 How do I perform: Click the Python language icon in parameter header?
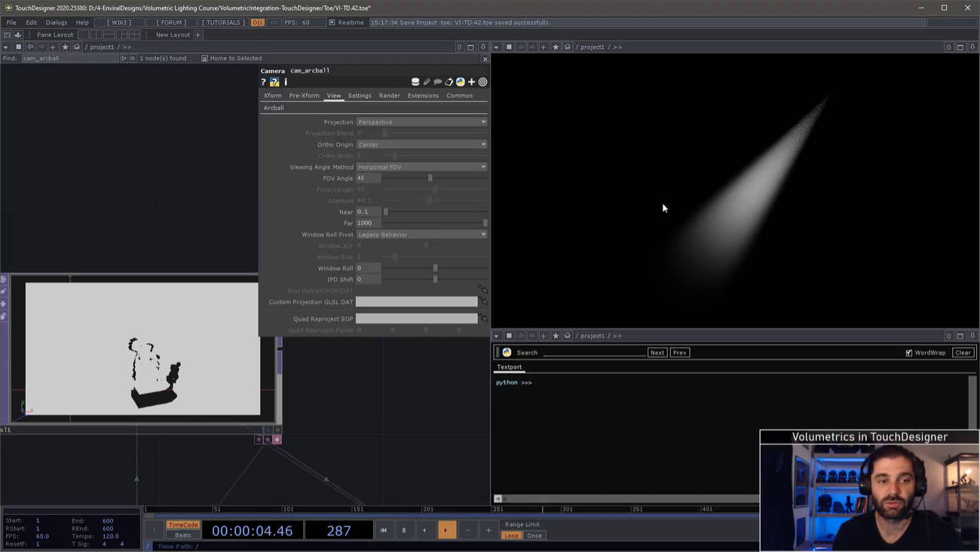(x=461, y=82)
